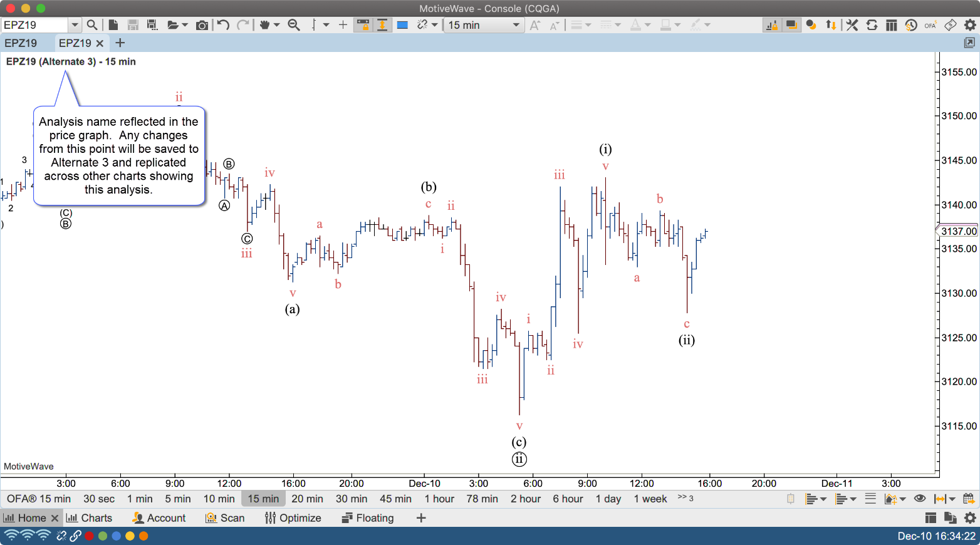
Task: Click the zoom out magnifier icon
Action: click(293, 25)
